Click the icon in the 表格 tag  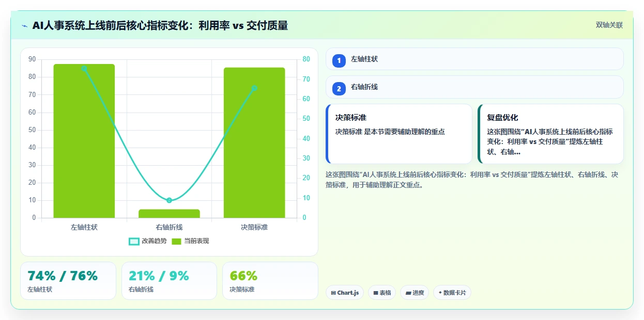376,293
